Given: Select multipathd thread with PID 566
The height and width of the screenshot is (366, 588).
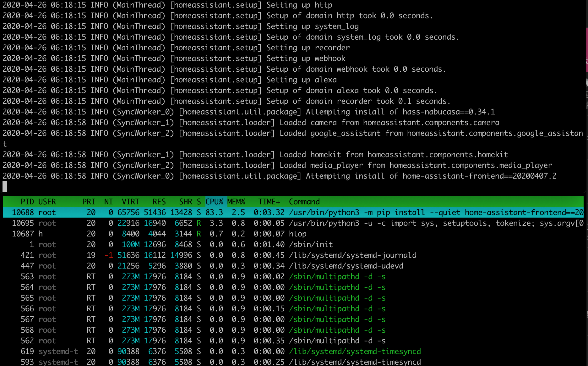Looking at the screenshot, I should coord(293,308).
